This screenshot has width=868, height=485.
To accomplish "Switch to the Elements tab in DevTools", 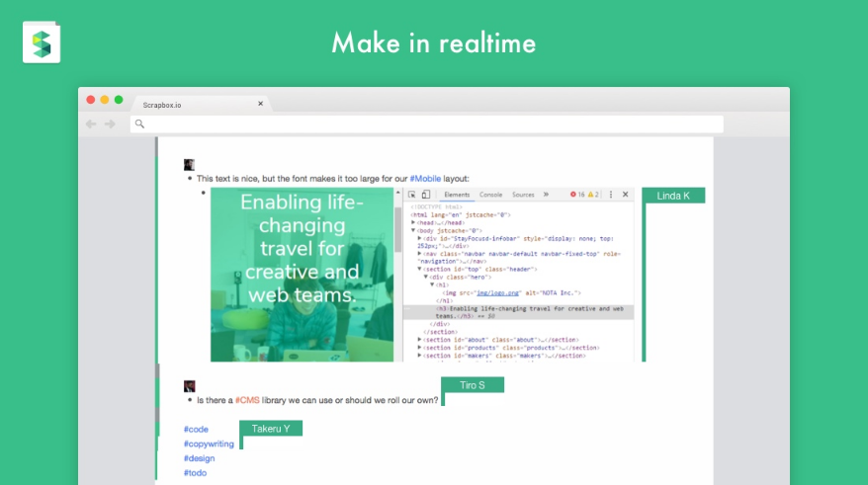I will pos(457,195).
